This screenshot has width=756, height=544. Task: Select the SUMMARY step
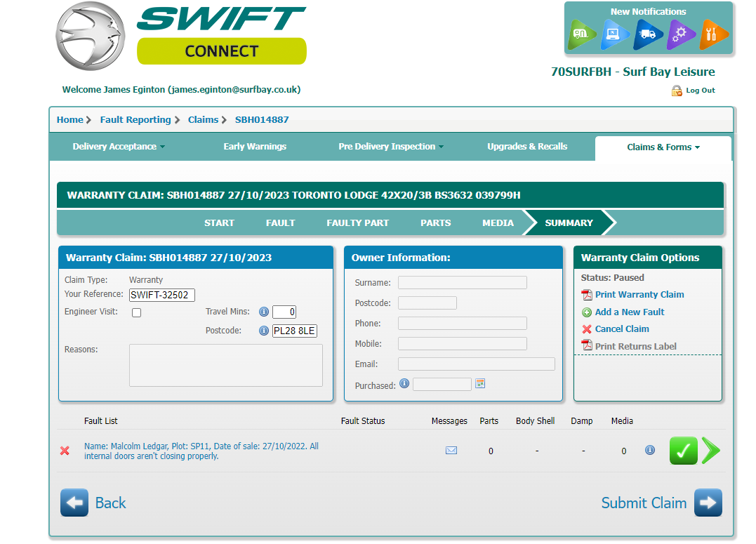(569, 223)
